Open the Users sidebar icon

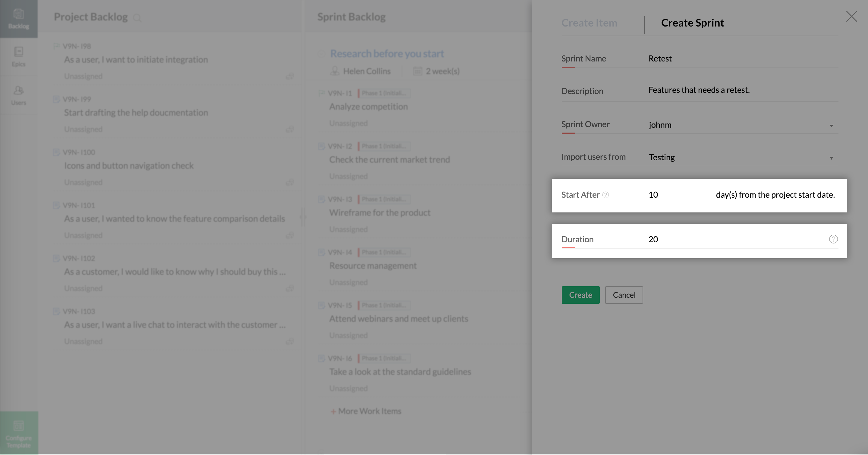(18, 95)
